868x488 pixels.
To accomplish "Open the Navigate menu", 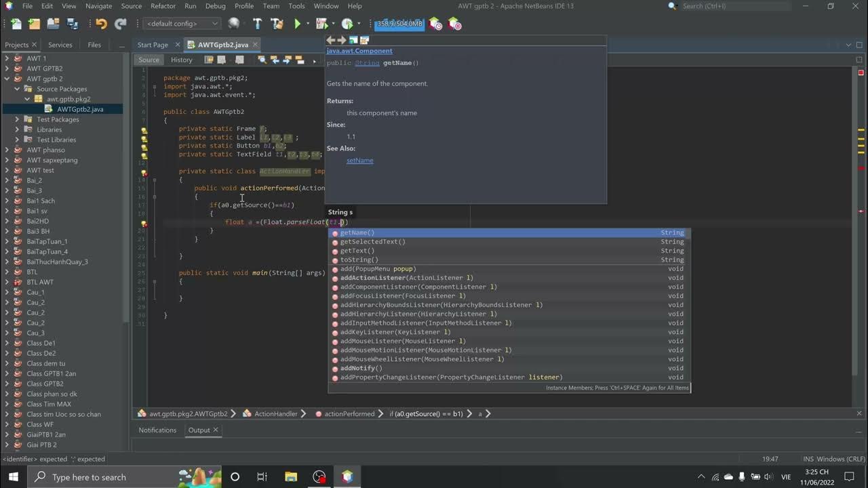I will (99, 6).
